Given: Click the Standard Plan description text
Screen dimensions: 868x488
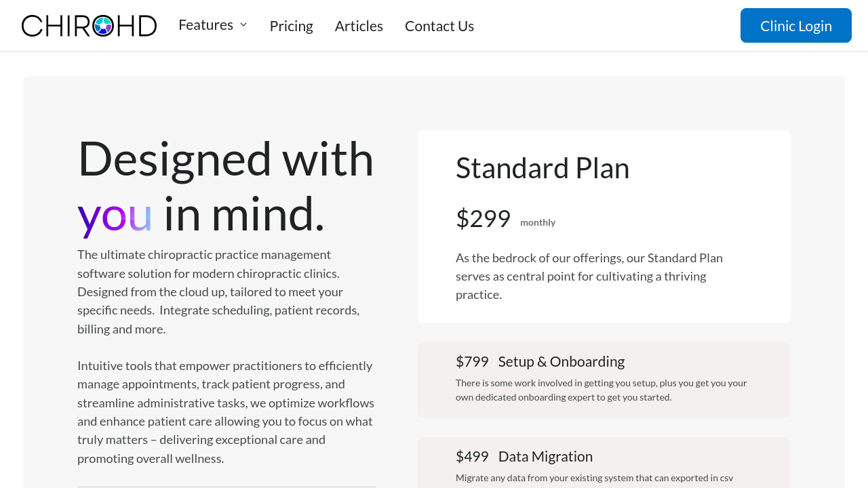Looking at the screenshot, I should click(589, 276).
